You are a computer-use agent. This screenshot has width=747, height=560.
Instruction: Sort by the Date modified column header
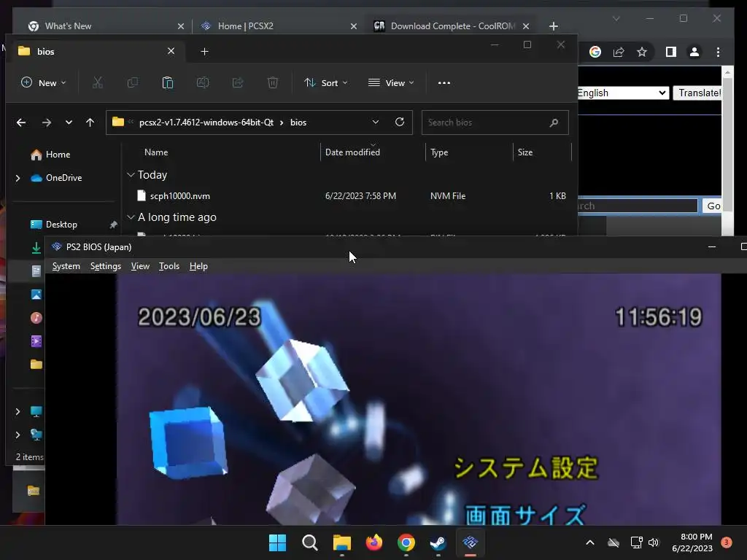pyautogui.click(x=352, y=152)
